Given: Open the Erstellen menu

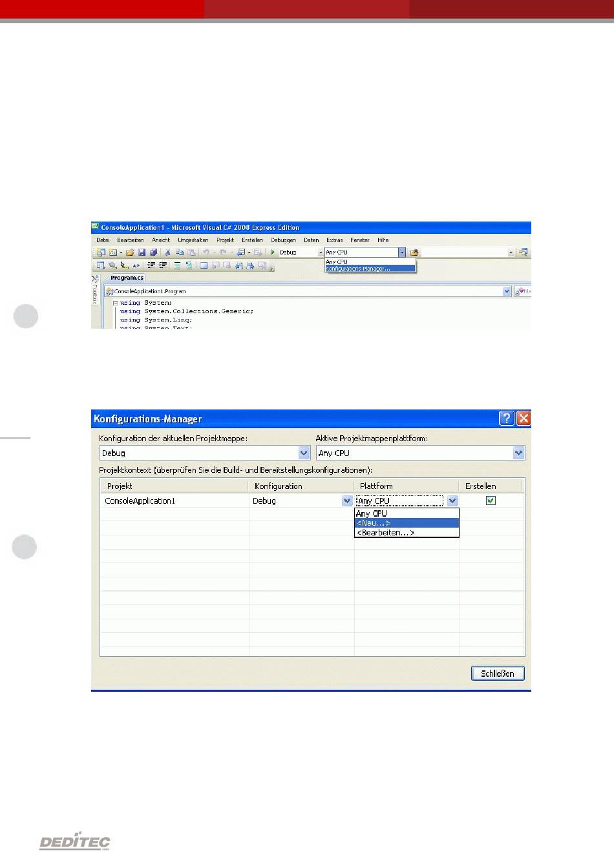Looking at the screenshot, I should coord(252,240).
